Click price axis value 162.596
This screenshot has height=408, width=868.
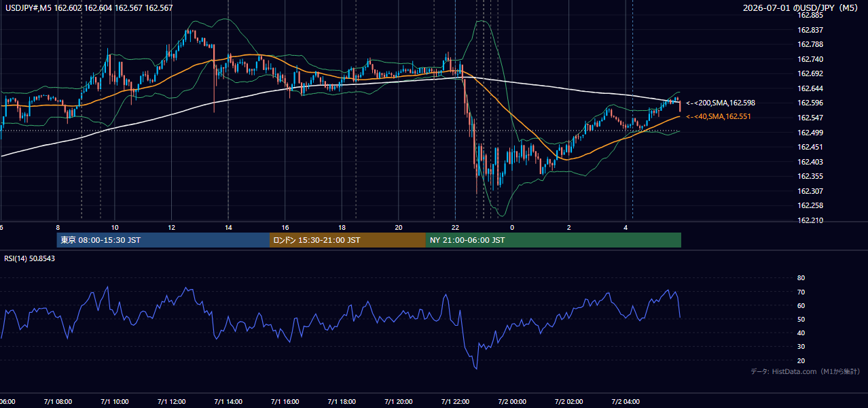(x=810, y=103)
